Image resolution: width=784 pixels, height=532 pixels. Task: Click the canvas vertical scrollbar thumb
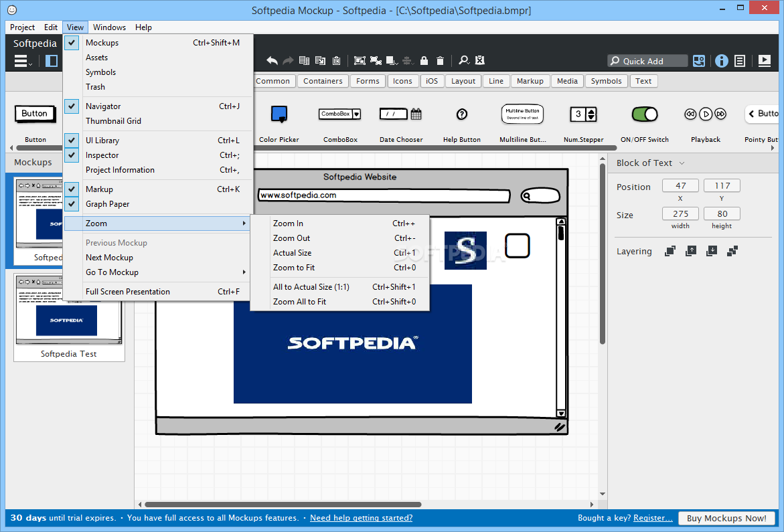click(603, 254)
